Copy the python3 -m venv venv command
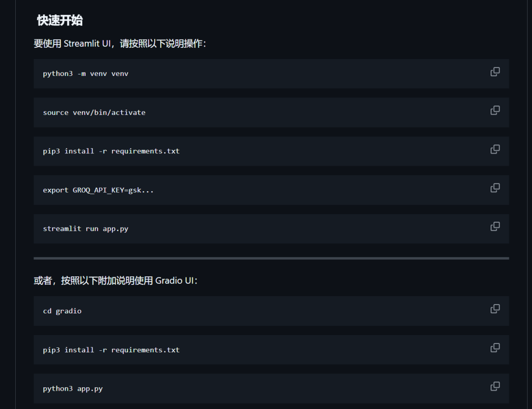 [x=495, y=71]
